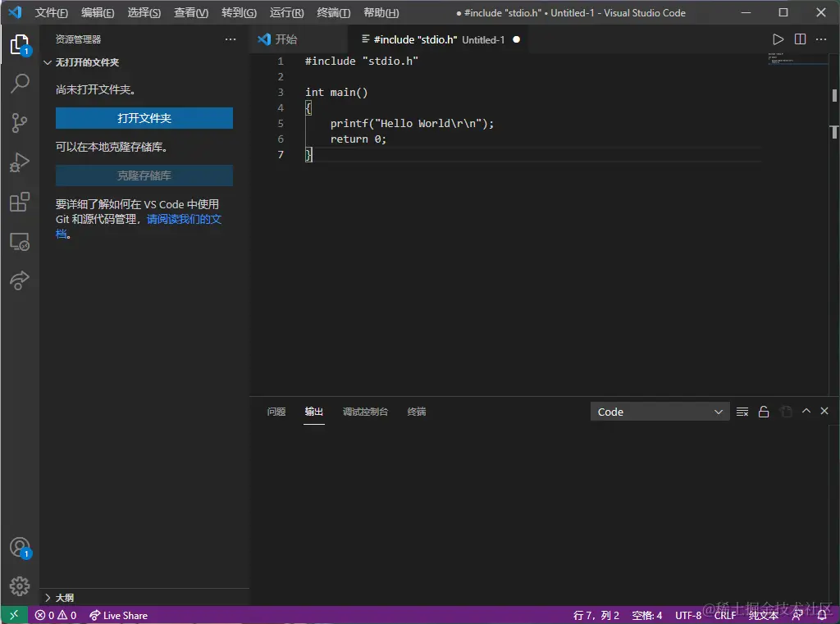Click 空格: 4 indentation setting
Viewport: 840px width, 624px height.
coord(646,616)
